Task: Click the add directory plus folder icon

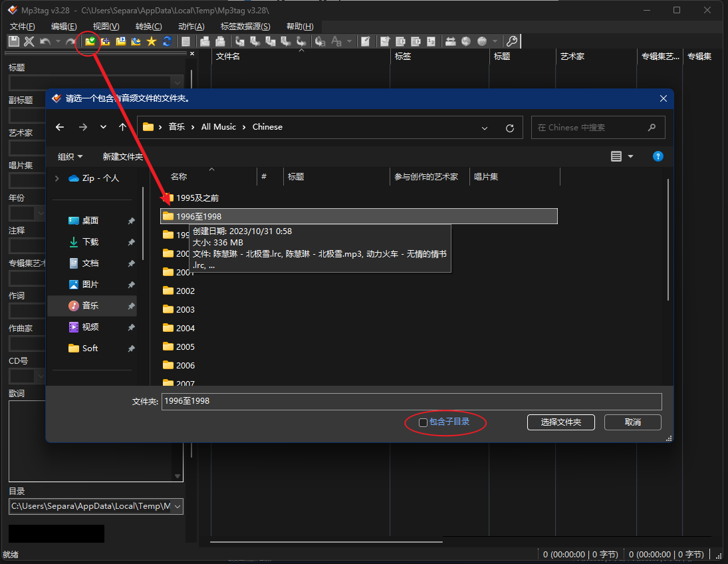Action: 105,41
